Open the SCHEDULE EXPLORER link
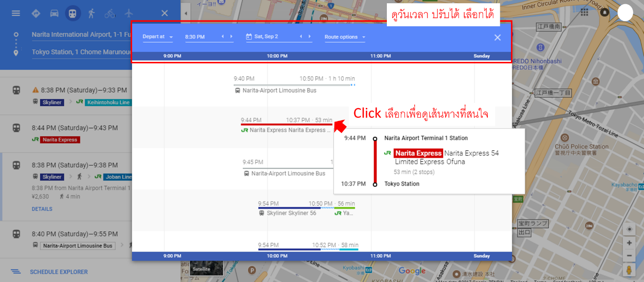 59,272
